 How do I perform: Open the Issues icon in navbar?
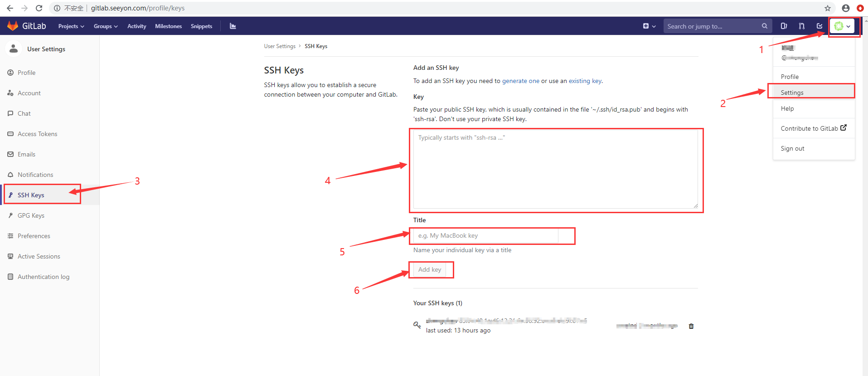[x=784, y=26]
